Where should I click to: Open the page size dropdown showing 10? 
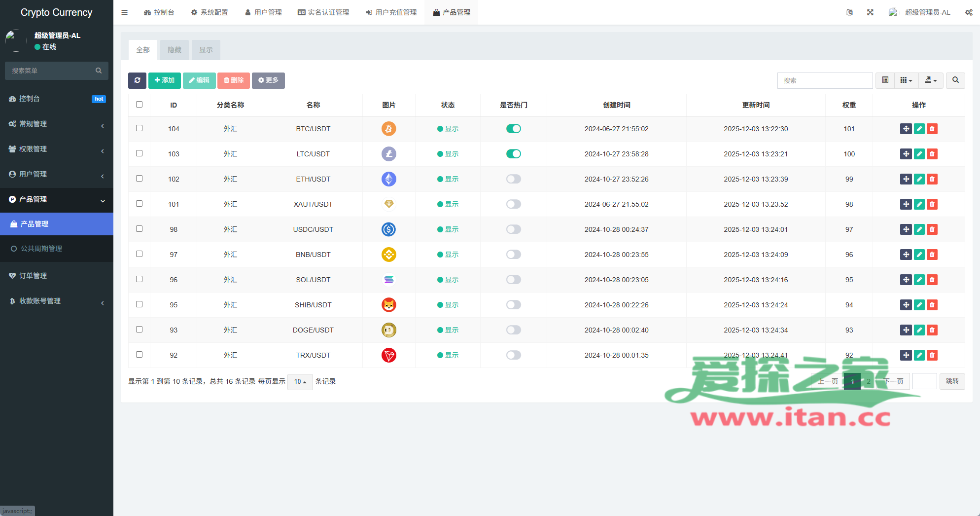coord(300,381)
